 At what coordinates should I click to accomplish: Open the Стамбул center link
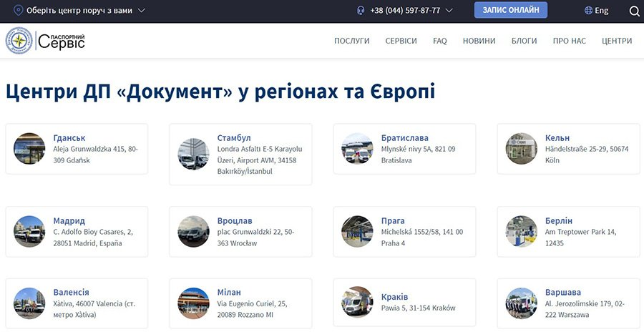[234, 137]
